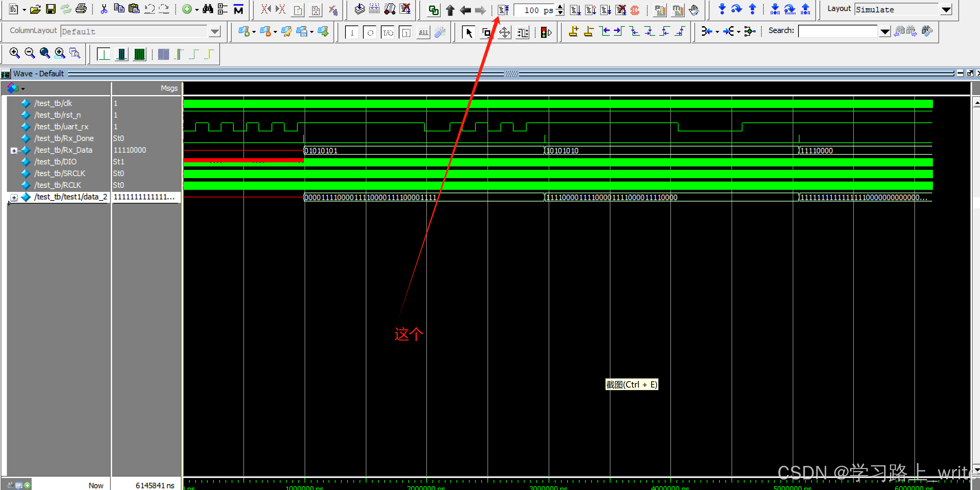980x490 pixels.
Task: Click the Break simulation hand icon
Action: point(694,10)
